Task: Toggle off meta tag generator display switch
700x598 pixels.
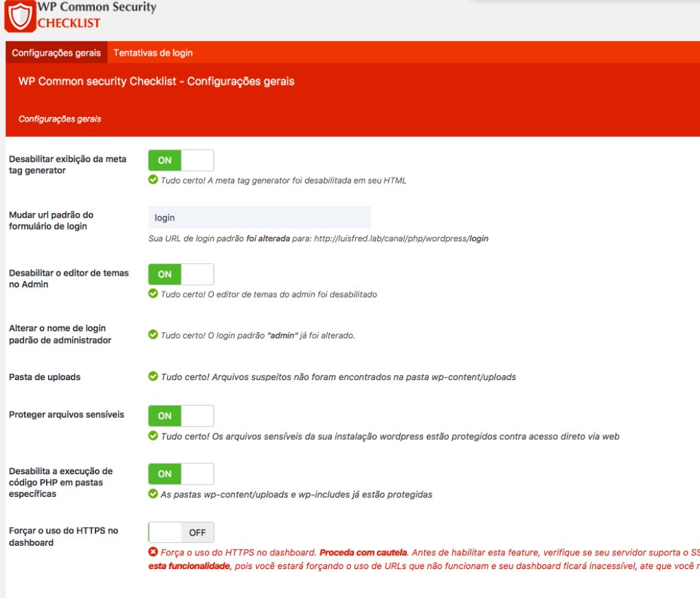Action: tap(181, 160)
